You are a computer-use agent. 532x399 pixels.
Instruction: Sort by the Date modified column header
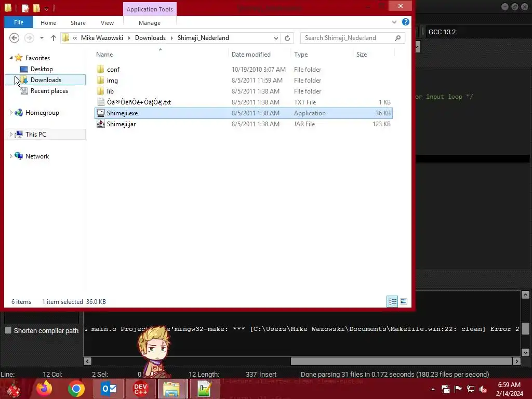point(259,54)
